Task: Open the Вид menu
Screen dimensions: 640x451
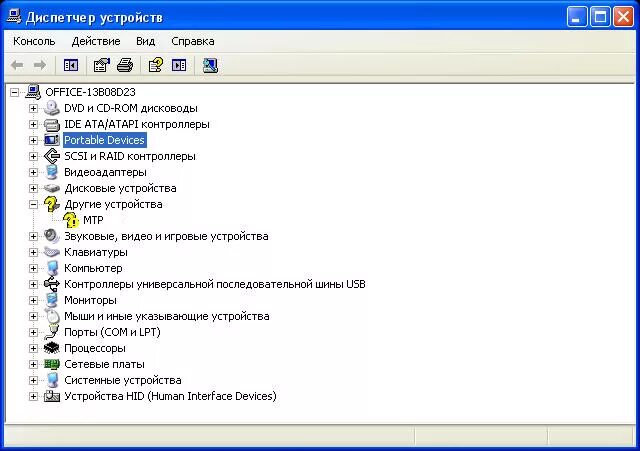Action: [x=145, y=41]
